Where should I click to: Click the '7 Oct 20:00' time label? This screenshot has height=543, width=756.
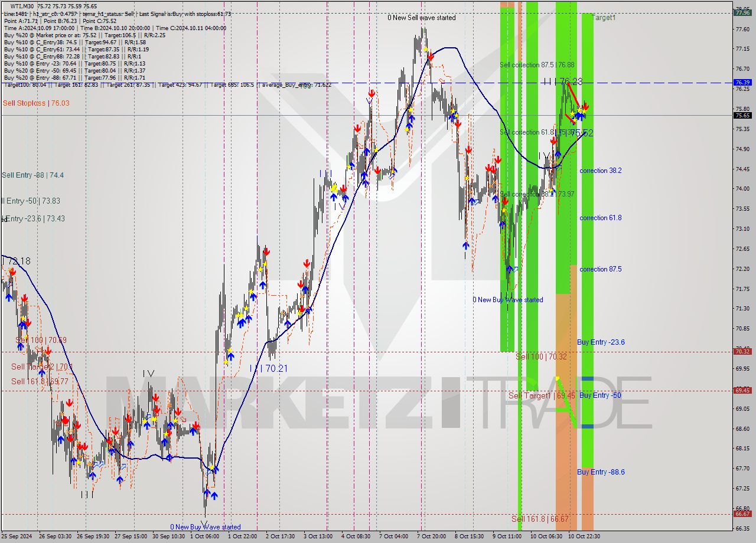coord(431,537)
